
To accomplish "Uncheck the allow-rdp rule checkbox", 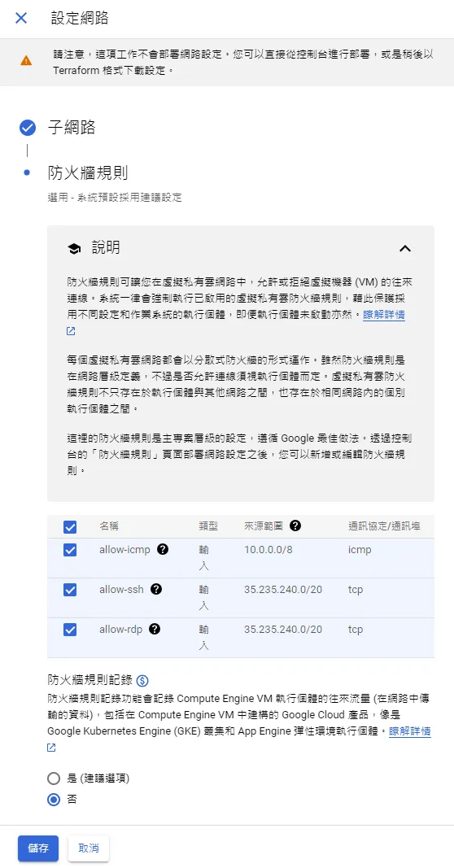I will (x=70, y=630).
